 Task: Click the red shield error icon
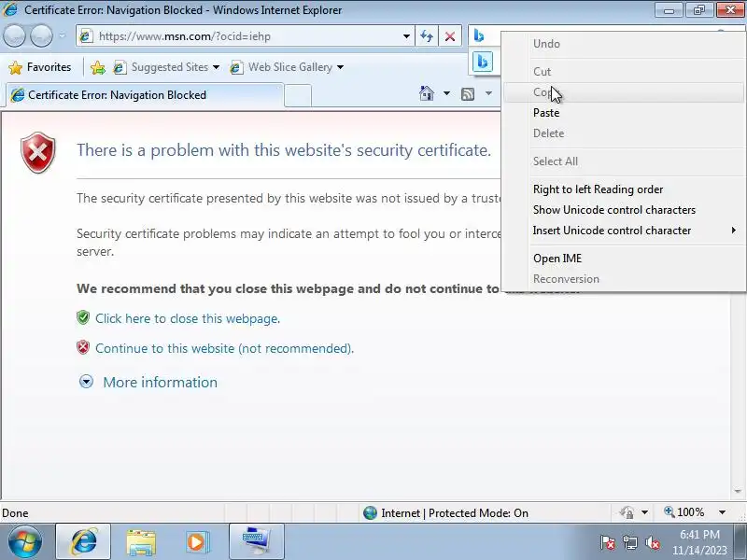pyautogui.click(x=38, y=152)
